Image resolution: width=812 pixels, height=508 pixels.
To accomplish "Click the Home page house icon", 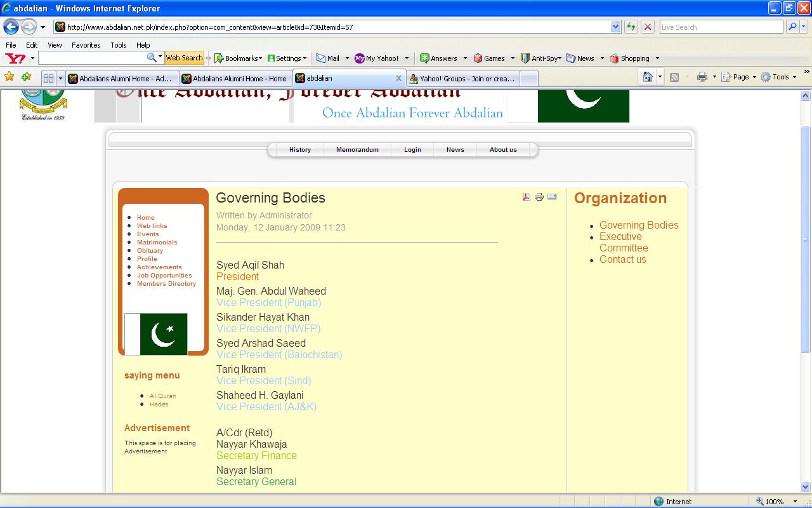I will point(647,77).
